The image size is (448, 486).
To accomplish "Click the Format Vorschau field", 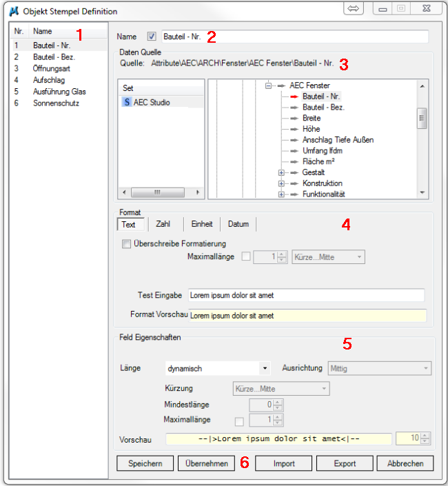I will tap(307, 316).
